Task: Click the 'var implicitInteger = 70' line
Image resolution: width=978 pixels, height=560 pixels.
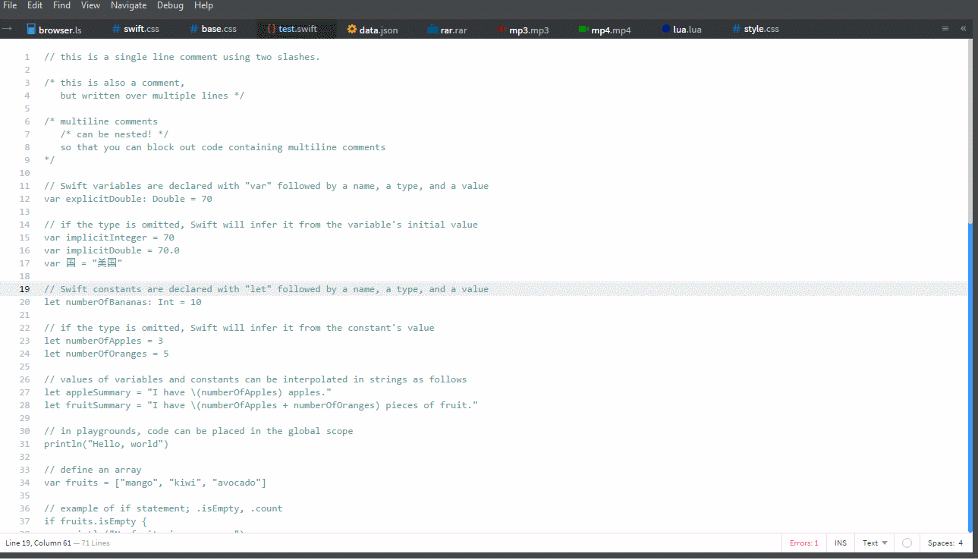Action: pos(109,238)
